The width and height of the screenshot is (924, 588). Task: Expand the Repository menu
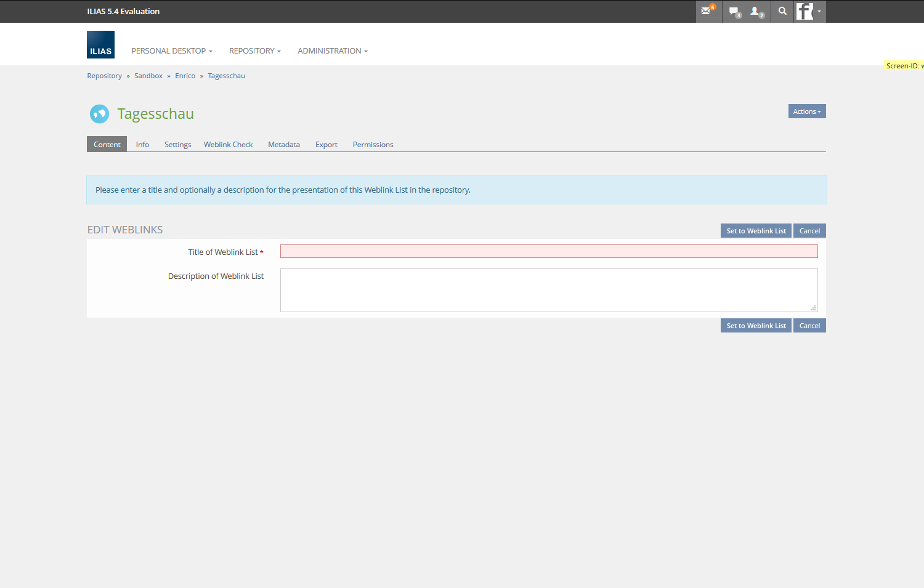point(254,51)
